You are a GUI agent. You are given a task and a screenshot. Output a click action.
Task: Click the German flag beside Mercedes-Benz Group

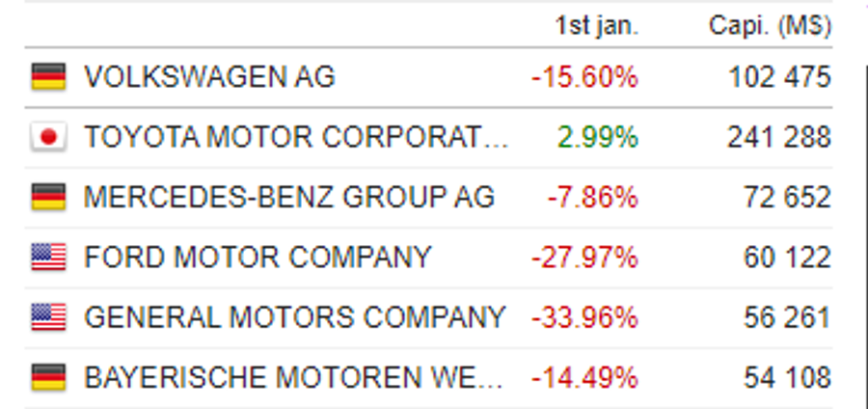coord(49,197)
